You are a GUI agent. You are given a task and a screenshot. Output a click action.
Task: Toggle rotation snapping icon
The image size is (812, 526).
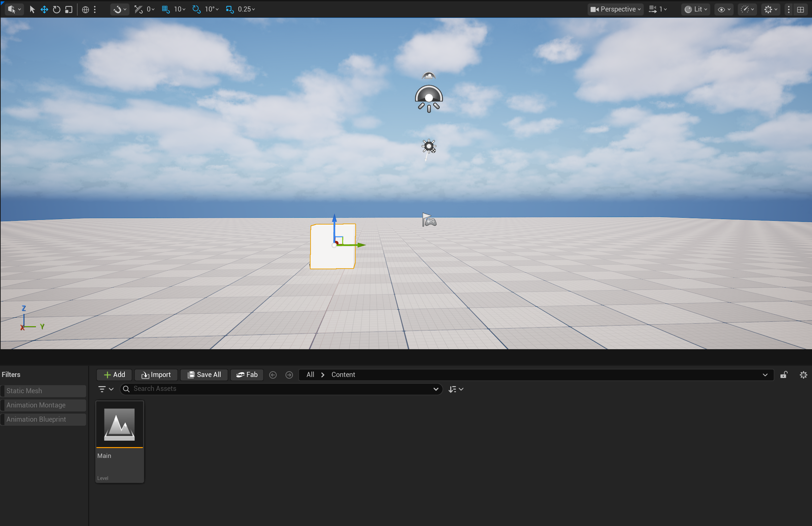coord(196,9)
